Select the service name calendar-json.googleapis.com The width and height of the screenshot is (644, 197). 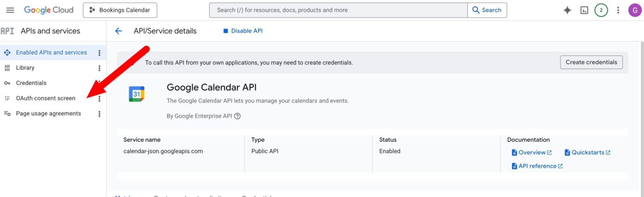(163, 151)
